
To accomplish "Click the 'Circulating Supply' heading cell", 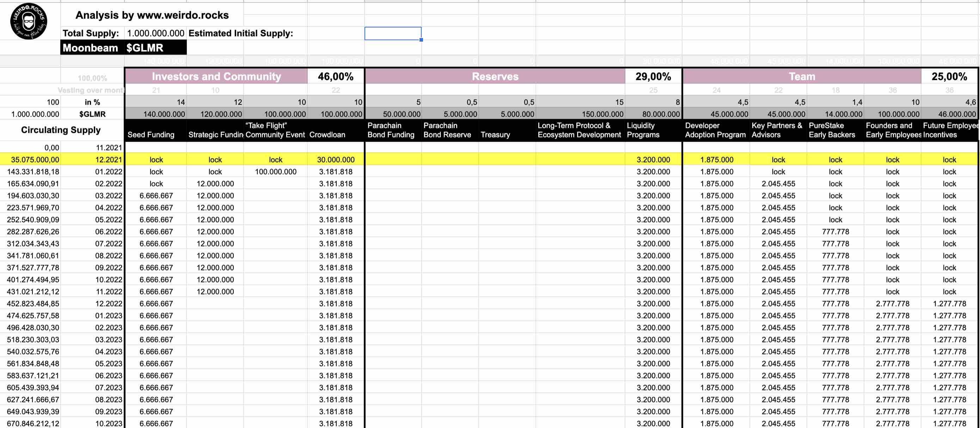I will coord(61,130).
